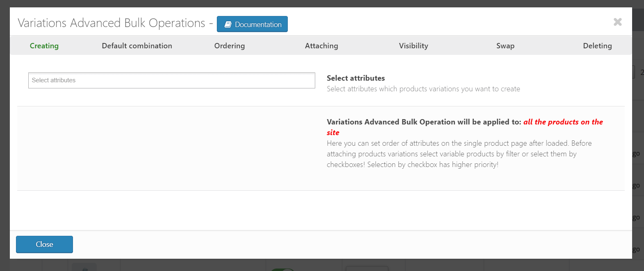Click the 'Here you can set order' paragraph
This screenshot has width=644, height=271.
pos(459,154)
